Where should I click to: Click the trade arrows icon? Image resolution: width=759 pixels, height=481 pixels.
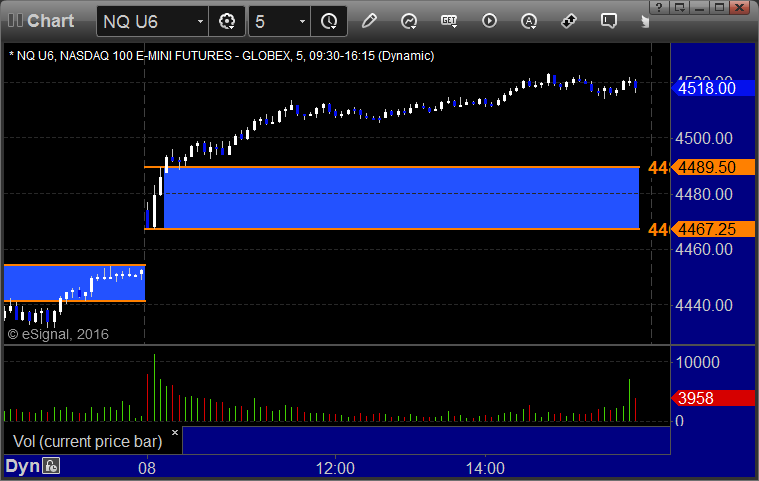tap(568, 21)
